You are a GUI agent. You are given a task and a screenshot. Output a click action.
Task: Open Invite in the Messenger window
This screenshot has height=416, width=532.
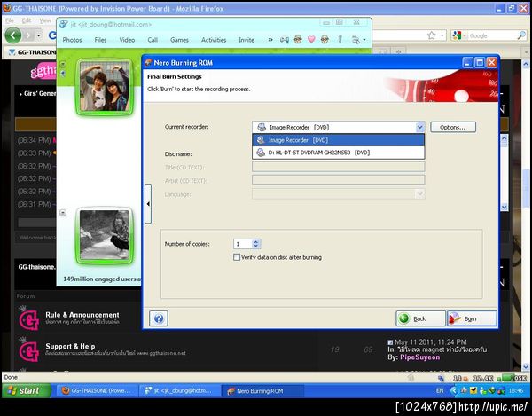point(246,40)
